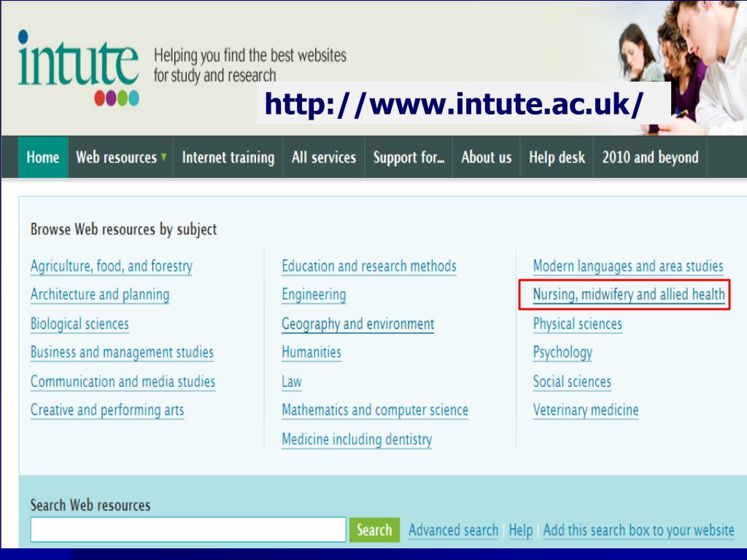Open Architecture and planning link
747x560 pixels.
100,295
